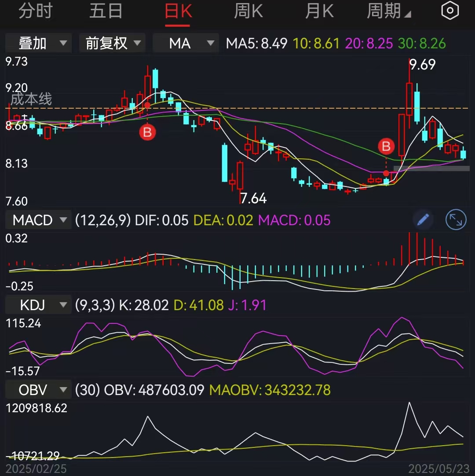Open the 月K monthly chart tab
The image size is (475, 476).
click(319, 11)
